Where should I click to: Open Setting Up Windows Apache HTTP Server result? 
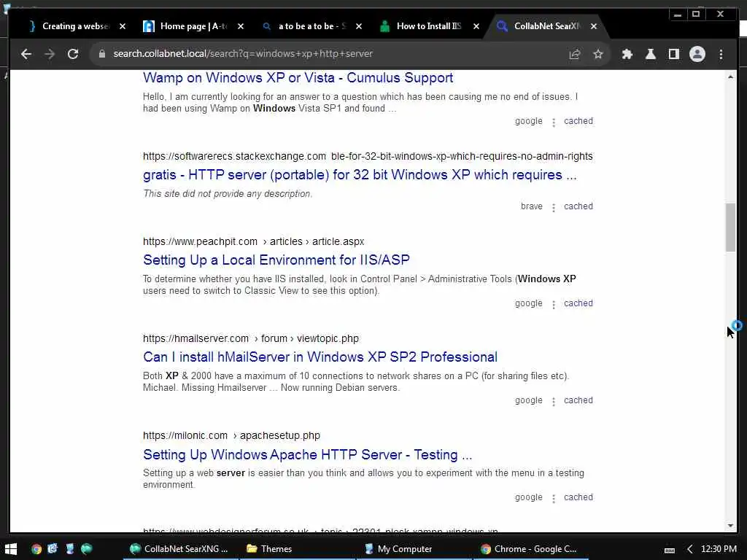tap(307, 455)
